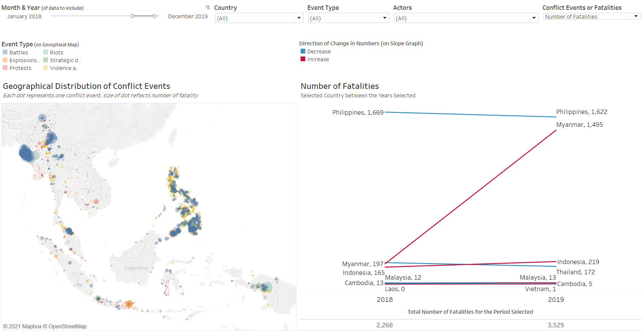
Task: Select the Strategic d.. legend swatch
Action: point(46,60)
